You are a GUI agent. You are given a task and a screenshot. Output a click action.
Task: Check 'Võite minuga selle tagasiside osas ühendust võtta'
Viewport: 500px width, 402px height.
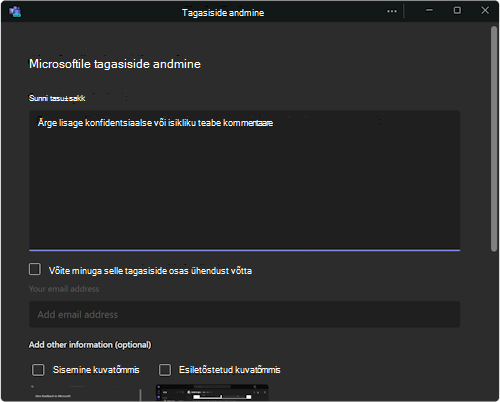35,269
